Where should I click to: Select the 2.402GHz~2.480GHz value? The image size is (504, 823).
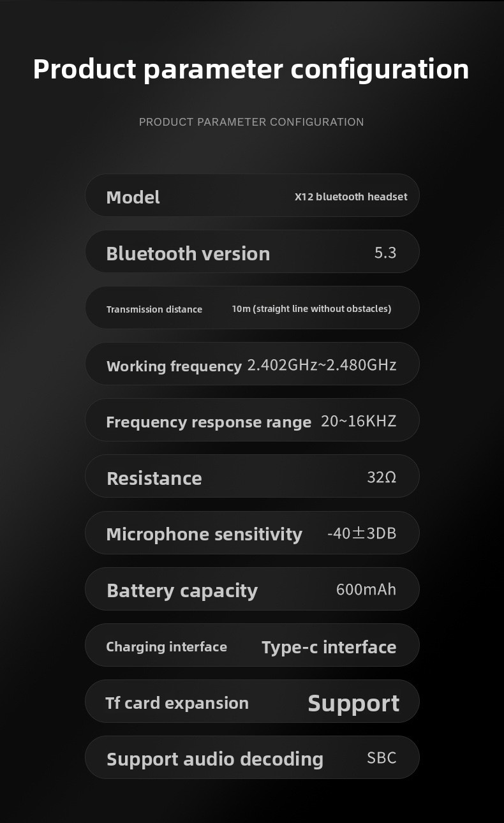[x=322, y=365]
